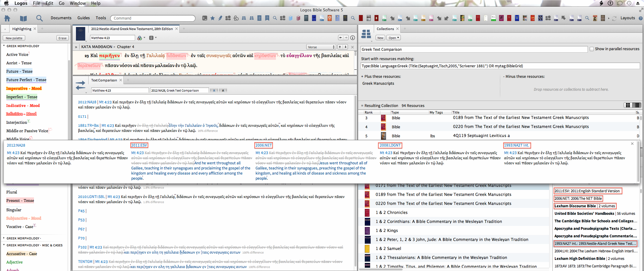Click the New palette button
This screenshot has height=271, width=644.
[14, 38]
